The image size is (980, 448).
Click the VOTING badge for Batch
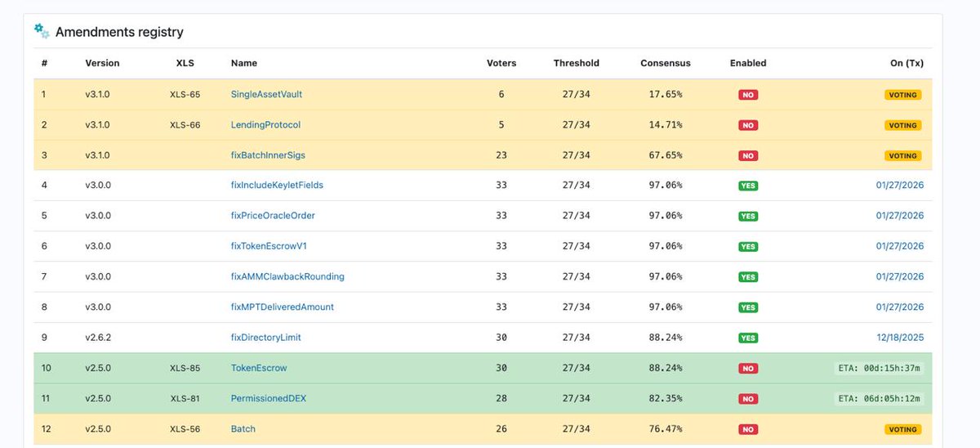pos(903,429)
